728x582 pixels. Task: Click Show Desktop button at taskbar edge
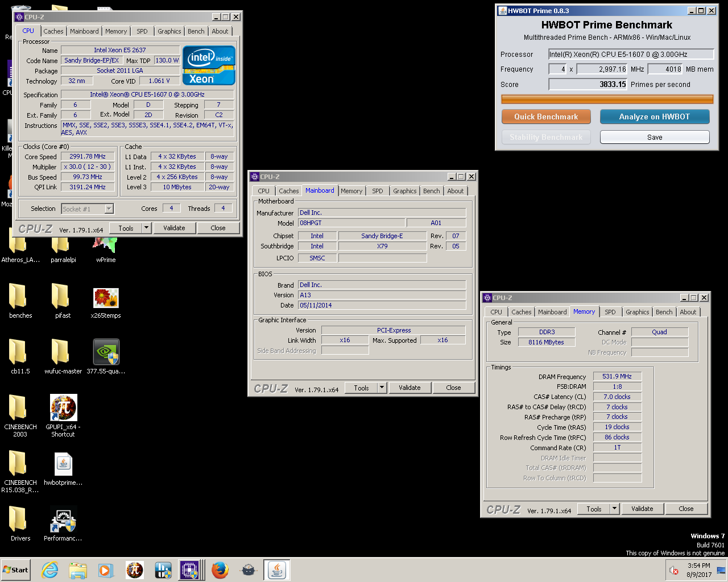[721, 570]
